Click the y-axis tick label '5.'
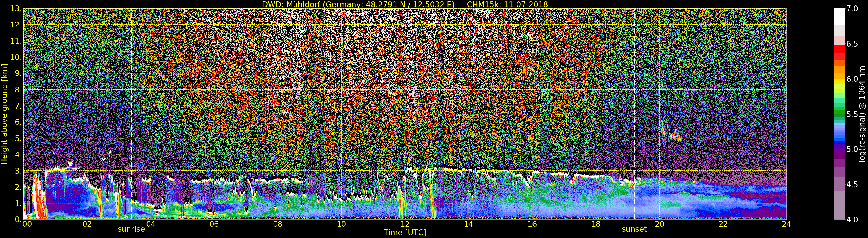 tap(18, 138)
